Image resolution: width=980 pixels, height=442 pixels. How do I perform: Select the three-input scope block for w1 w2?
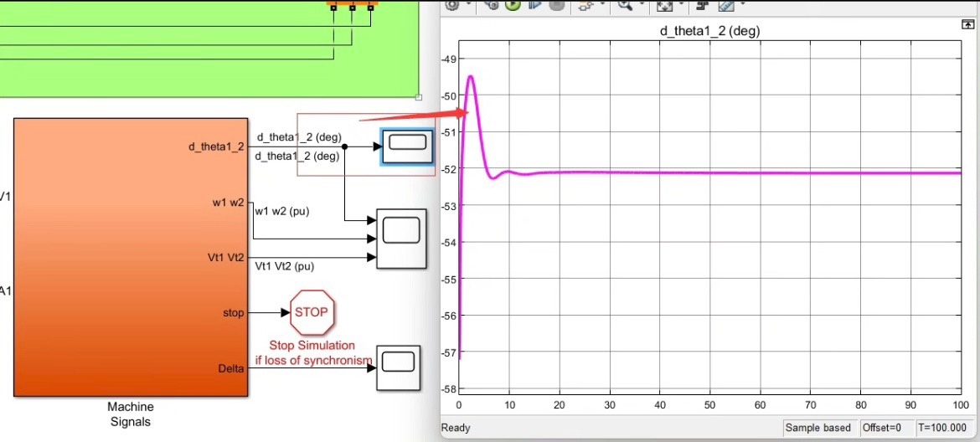pos(401,239)
